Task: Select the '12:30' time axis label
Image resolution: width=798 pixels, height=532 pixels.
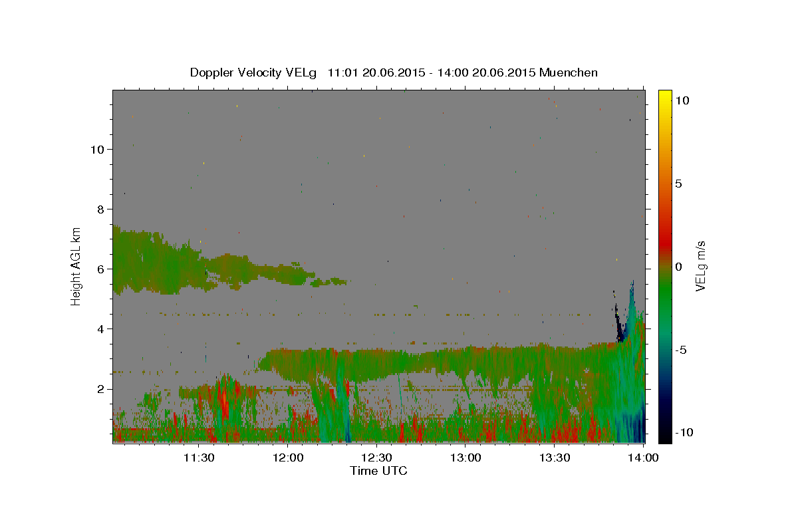Action: (377, 458)
